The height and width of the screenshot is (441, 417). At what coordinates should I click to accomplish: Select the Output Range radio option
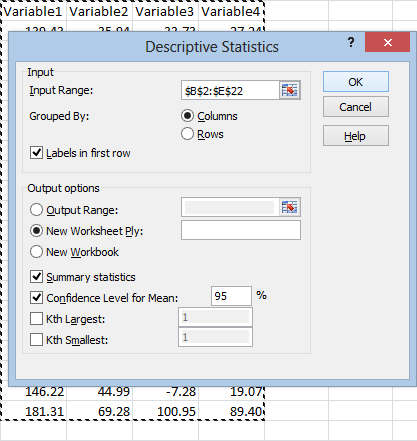click(36, 210)
